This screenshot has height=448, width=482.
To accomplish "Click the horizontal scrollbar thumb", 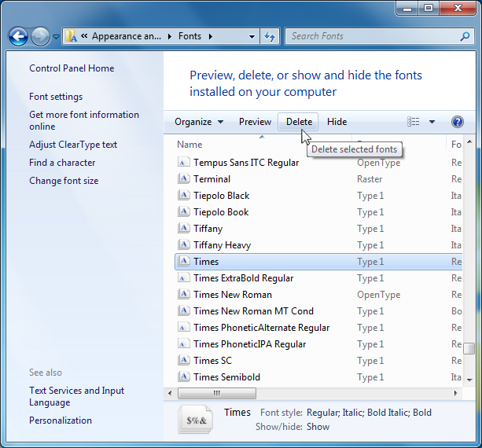I will 217,393.
